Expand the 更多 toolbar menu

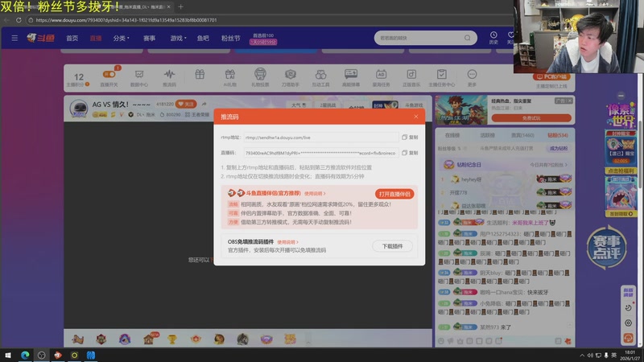click(472, 77)
